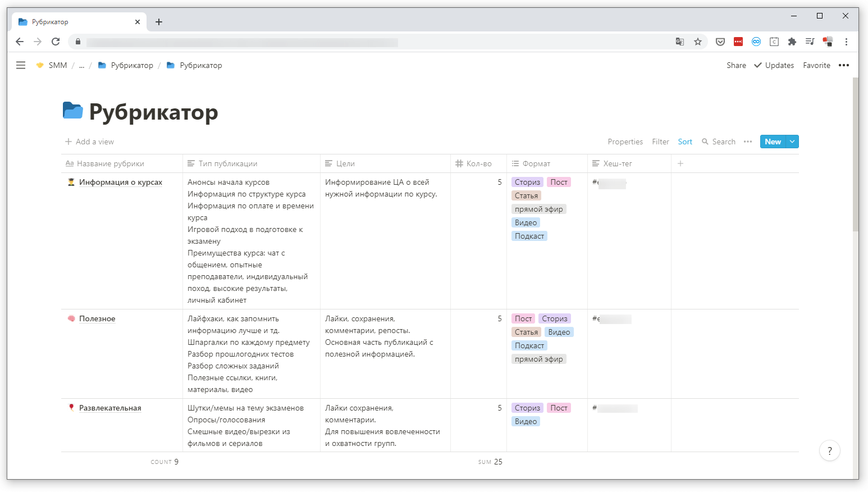Open the Полезное page

coord(97,318)
